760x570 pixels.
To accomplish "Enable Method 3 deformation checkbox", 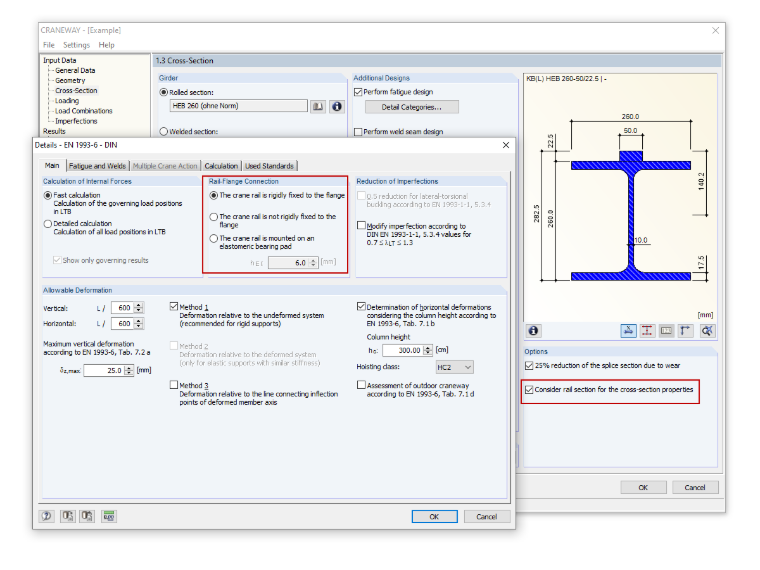I will pyautogui.click(x=174, y=384).
